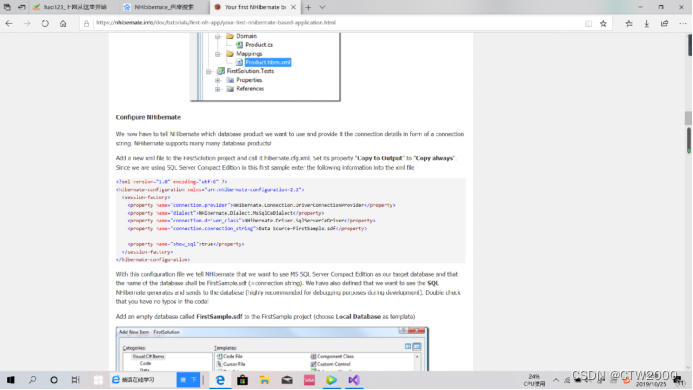The width and height of the screenshot is (693, 390).
Task: Collapse the FirstSolution.Tests project node
Action: tap(208, 71)
